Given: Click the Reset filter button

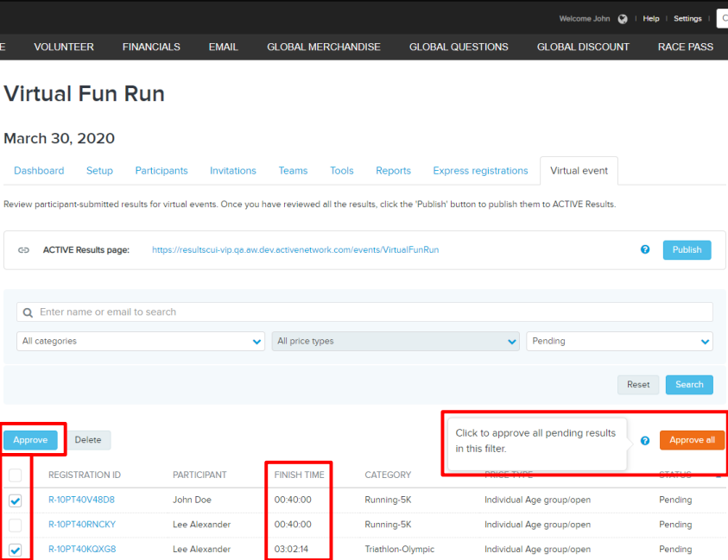Looking at the screenshot, I should click(638, 385).
